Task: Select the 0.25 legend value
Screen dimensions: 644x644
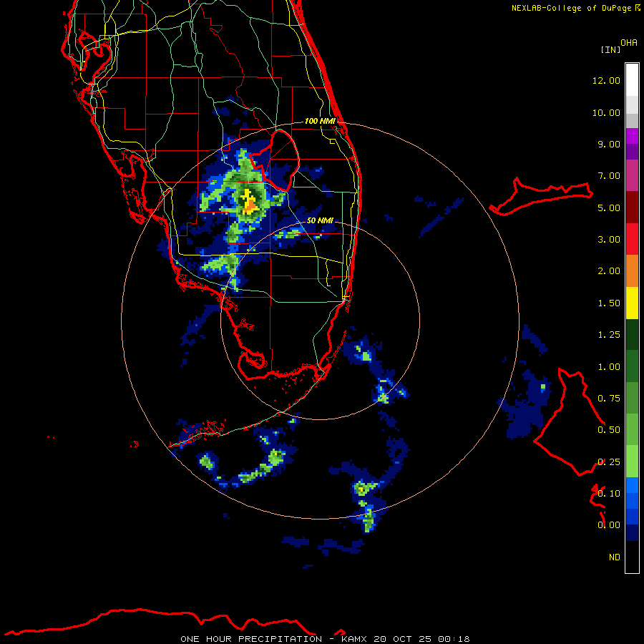Action: (609, 462)
